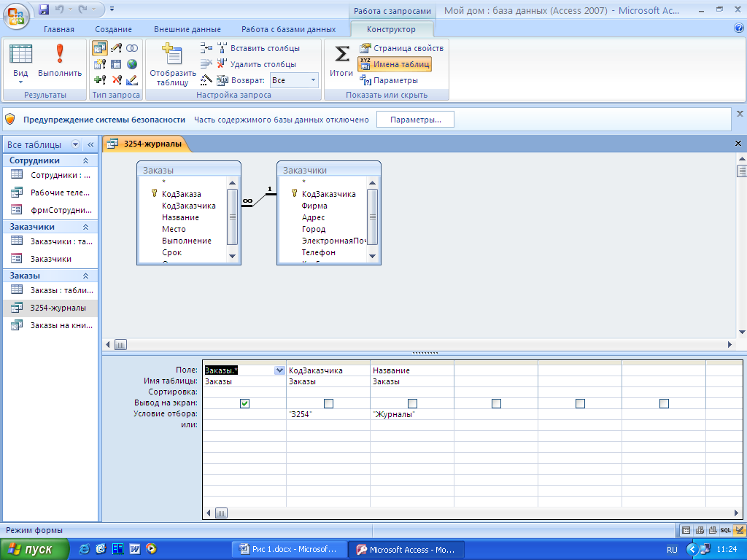
Task: Check show box in fifth grid column
Action: click(580, 403)
